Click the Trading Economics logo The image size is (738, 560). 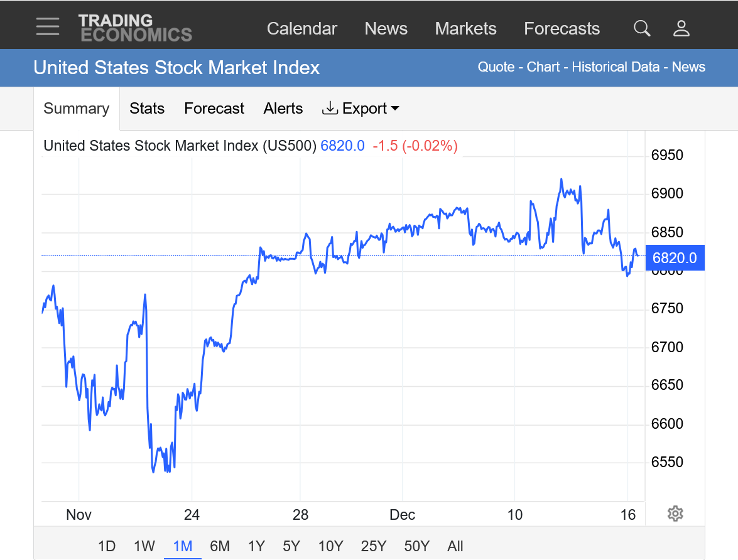coord(135,28)
